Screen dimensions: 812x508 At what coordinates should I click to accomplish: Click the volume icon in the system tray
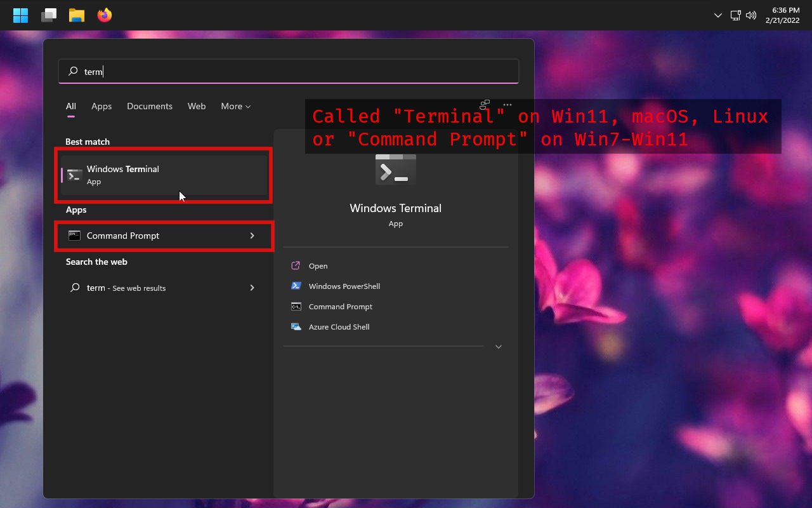pos(751,15)
